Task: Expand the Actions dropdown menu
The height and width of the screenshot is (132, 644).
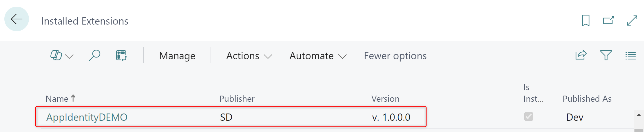Action: click(249, 56)
